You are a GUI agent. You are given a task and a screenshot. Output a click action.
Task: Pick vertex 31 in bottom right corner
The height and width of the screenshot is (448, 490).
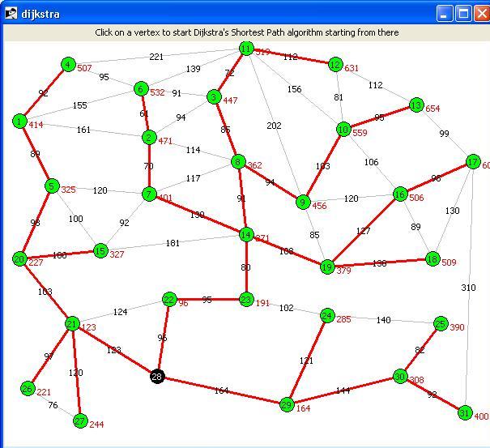click(x=465, y=413)
